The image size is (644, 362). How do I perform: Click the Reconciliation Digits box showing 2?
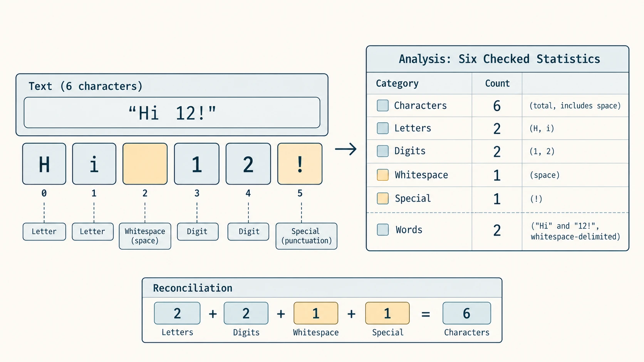tap(246, 313)
